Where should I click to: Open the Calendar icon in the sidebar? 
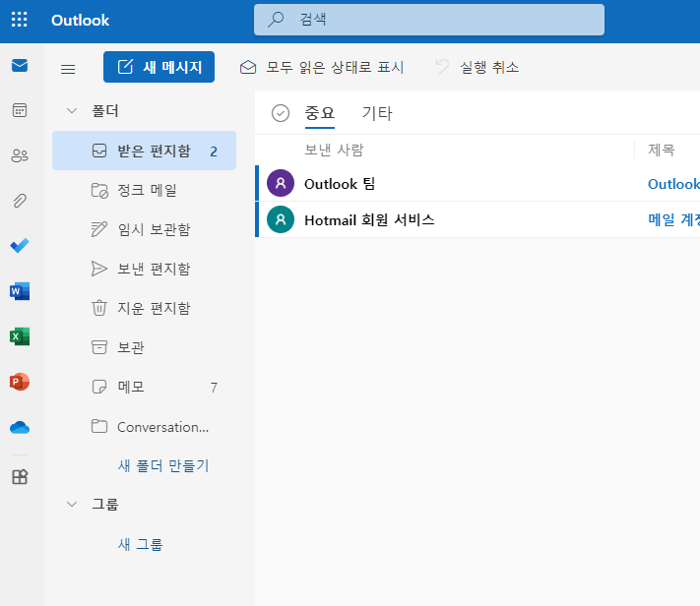(x=20, y=110)
